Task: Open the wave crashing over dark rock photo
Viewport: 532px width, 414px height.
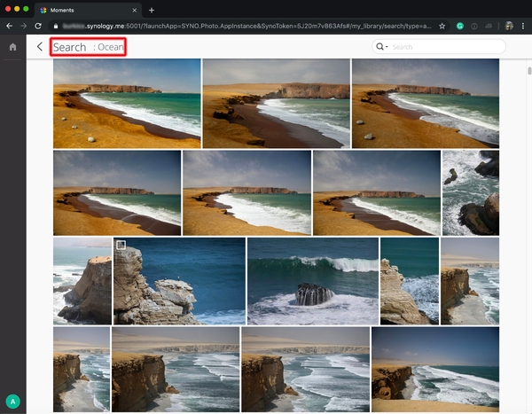Action: [x=313, y=281]
